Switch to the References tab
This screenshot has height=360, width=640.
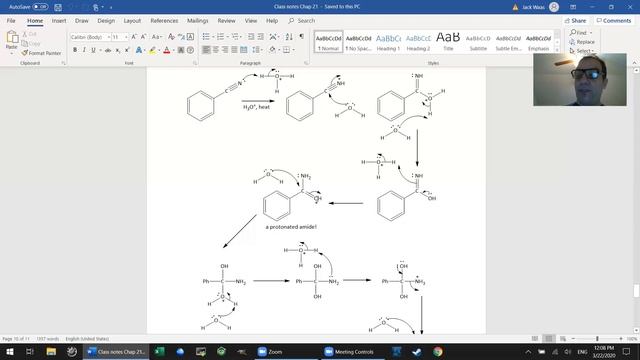[x=164, y=20]
